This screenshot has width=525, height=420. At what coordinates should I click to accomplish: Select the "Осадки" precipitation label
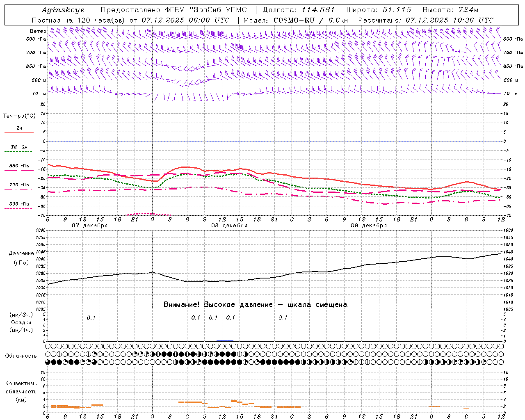(21, 322)
